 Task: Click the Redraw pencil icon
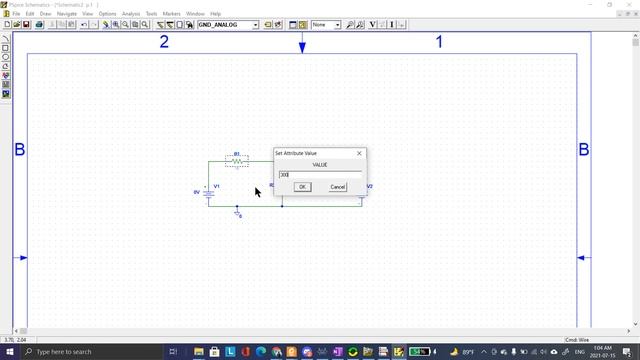(106, 25)
